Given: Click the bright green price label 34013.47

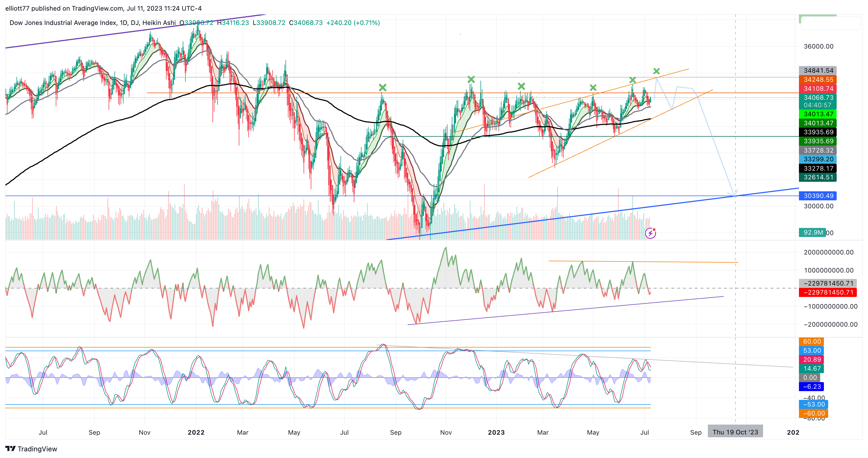Looking at the screenshot, I should click(818, 114).
